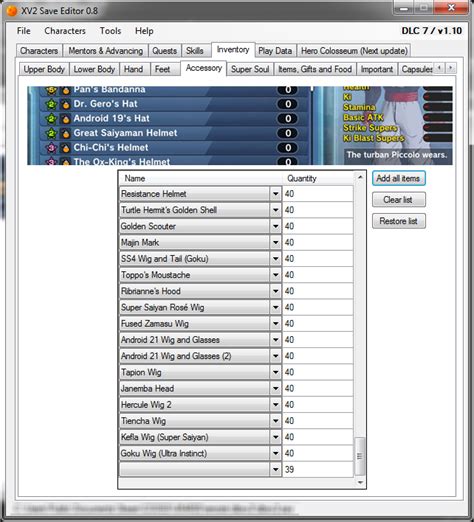Click the Hercule Wig 2 quantity field
474x522 pixels.
click(x=318, y=405)
